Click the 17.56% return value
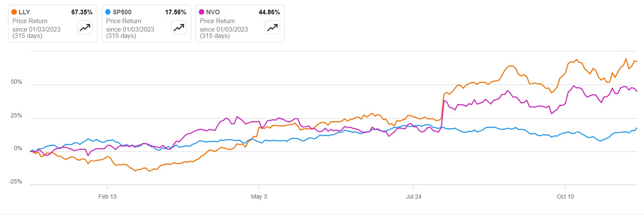644x215 pixels. pos(175,12)
